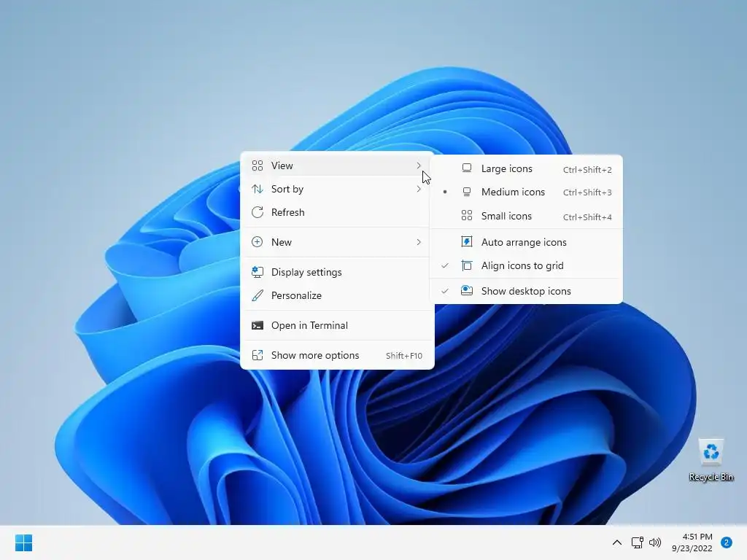Open the Windows Start button
This screenshot has height=560, width=747.
[x=24, y=542]
